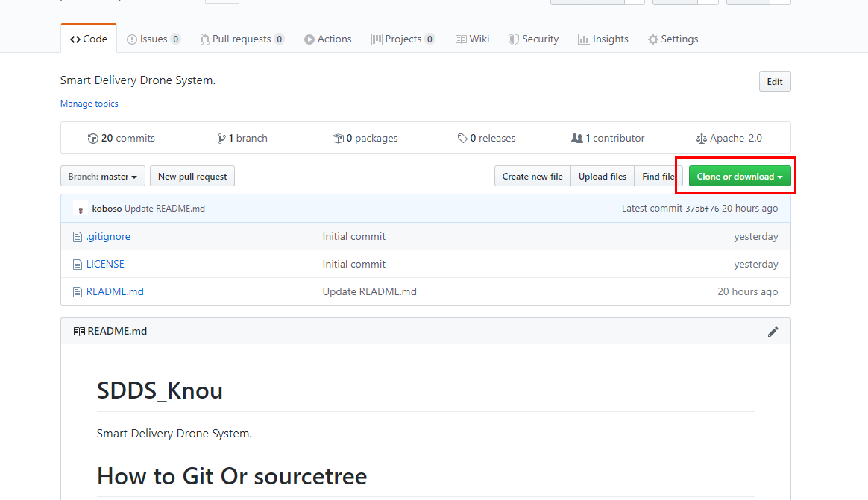
Task: View the 1 contributor link
Action: 608,138
